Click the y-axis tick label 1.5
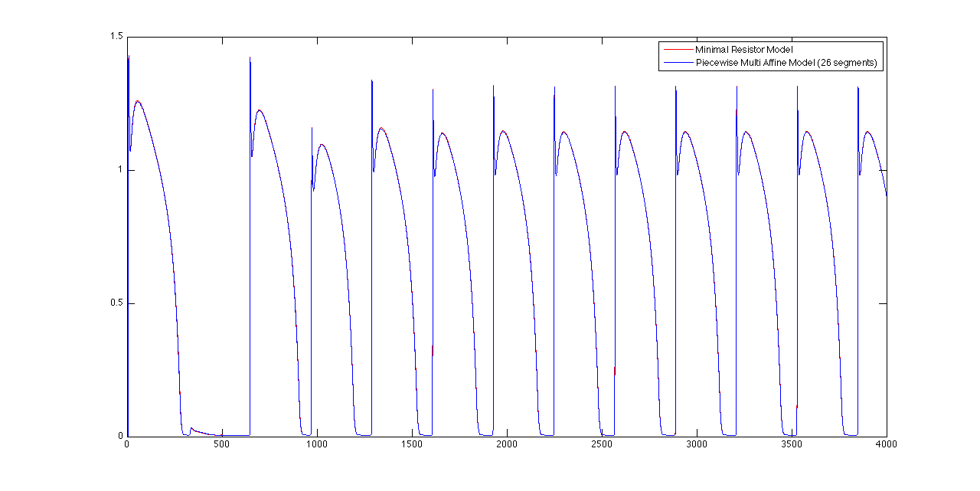Image resolution: width=980 pixels, height=491 pixels. click(x=115, y=37)
